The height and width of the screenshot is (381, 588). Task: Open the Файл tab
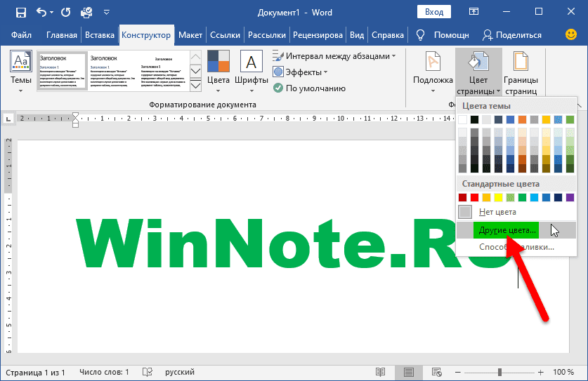pyautogui.click(x=21, y=35)
